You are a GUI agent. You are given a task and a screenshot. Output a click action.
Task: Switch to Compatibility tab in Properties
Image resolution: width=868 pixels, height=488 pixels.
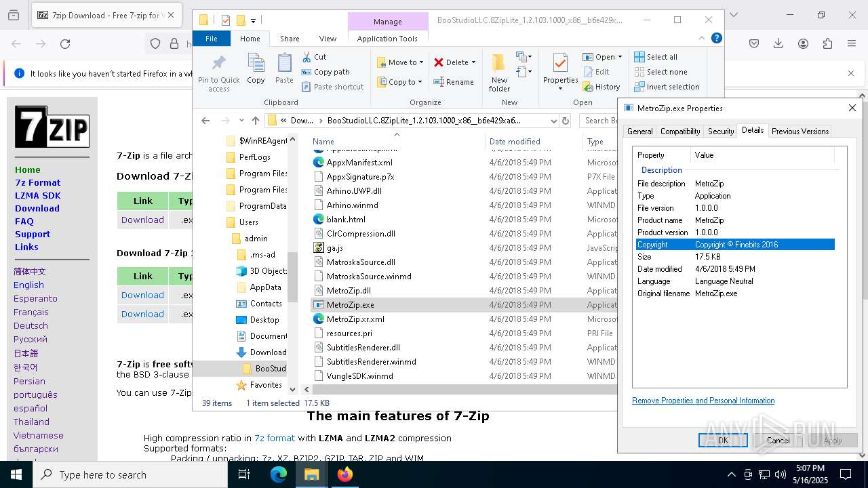680,131
